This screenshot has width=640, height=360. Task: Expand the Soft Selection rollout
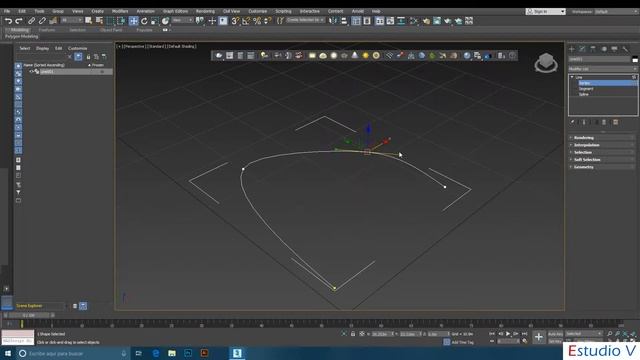tap(602, 160)
